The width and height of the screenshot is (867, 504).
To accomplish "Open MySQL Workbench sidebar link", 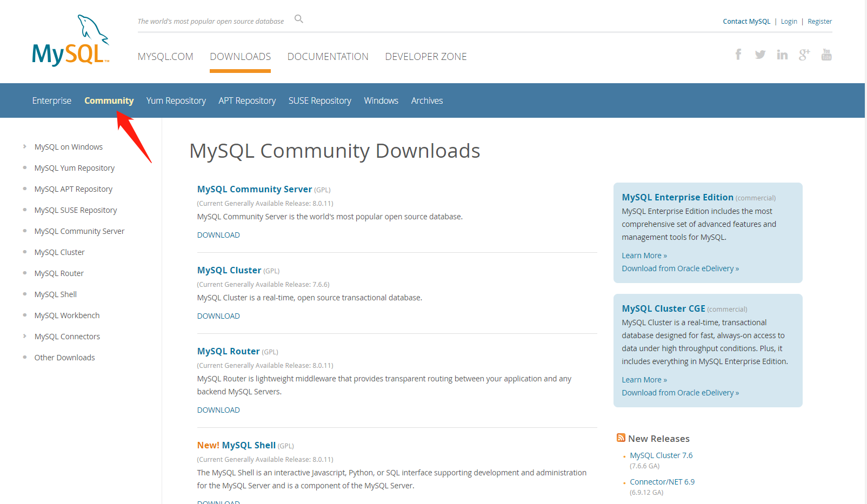I will (x=67, y=315).
